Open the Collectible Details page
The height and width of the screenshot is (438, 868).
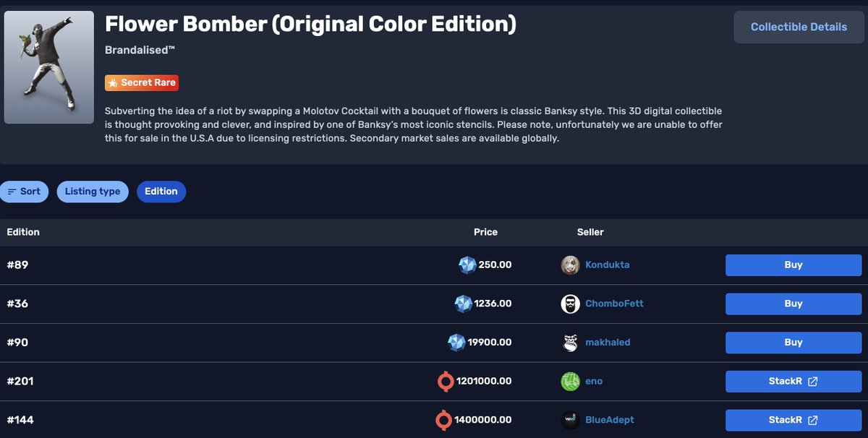coord(799,27)
